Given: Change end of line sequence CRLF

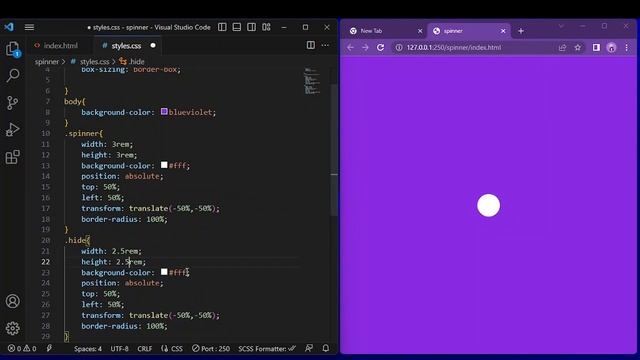Looking at the screenshot, I should [x=144, y=349].
